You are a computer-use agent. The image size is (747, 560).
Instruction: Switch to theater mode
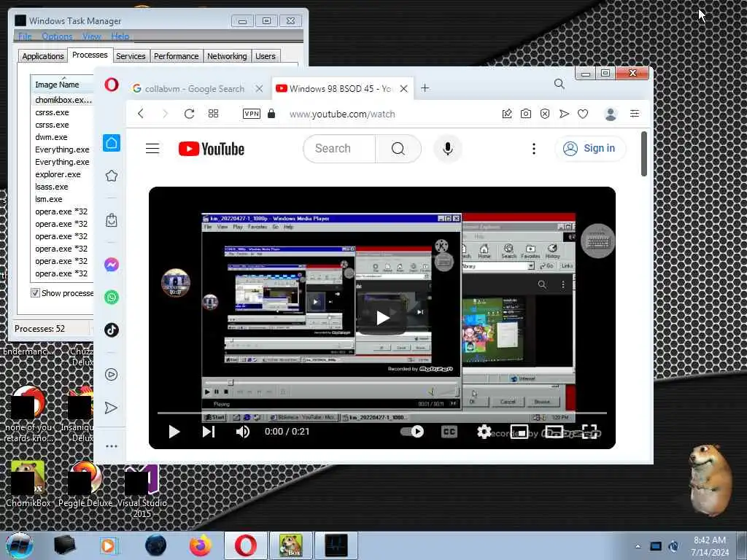pos(554,432)
